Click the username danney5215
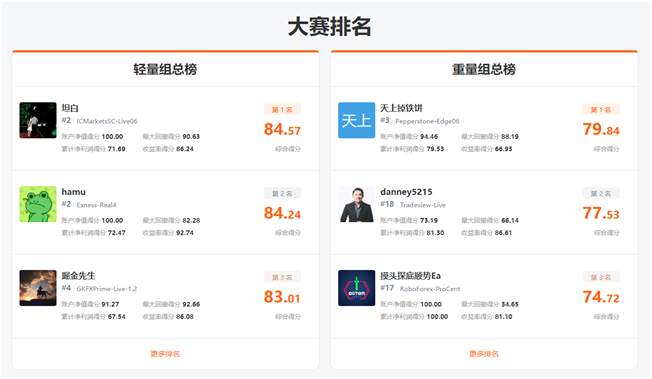Image resolution: width=652 pixels, height=379 pixels. pos(406,192)
